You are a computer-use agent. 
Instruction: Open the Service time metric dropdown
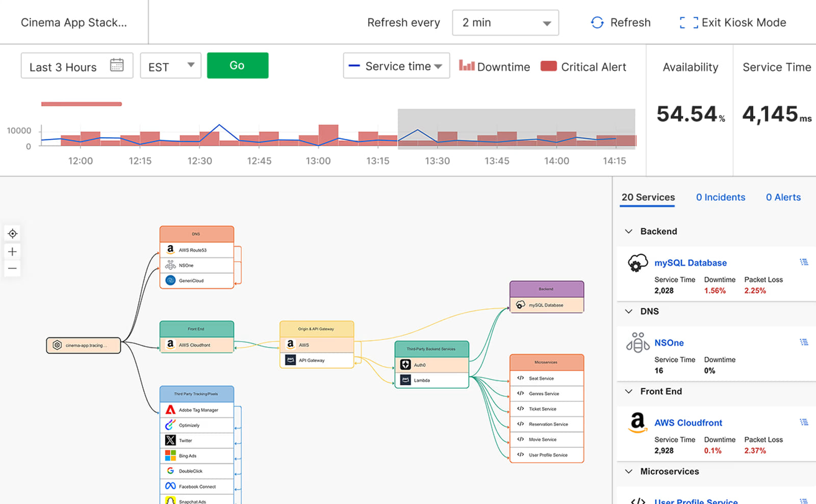(x=396, y=66)
